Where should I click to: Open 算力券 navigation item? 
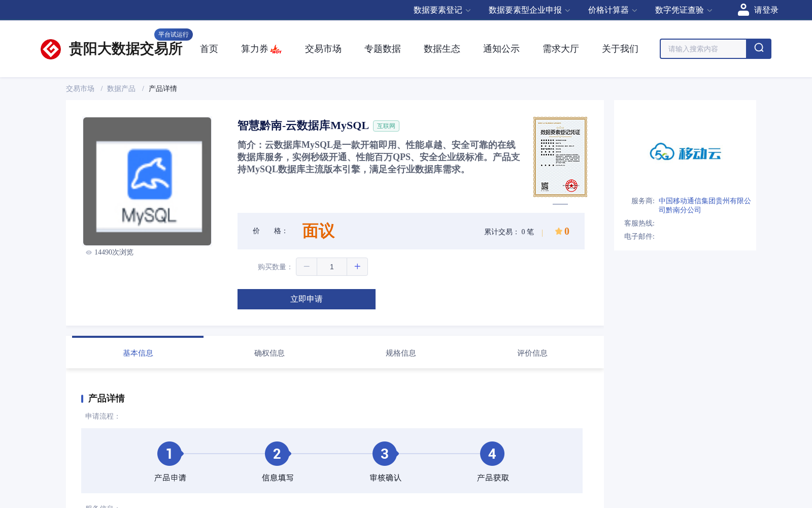tap(254, 49)
